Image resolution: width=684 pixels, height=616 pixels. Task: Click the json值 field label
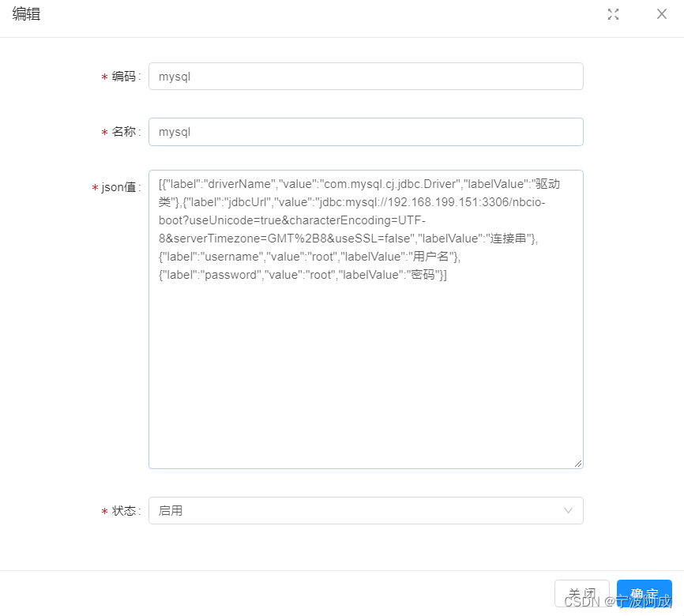click(x=118, y=187)
